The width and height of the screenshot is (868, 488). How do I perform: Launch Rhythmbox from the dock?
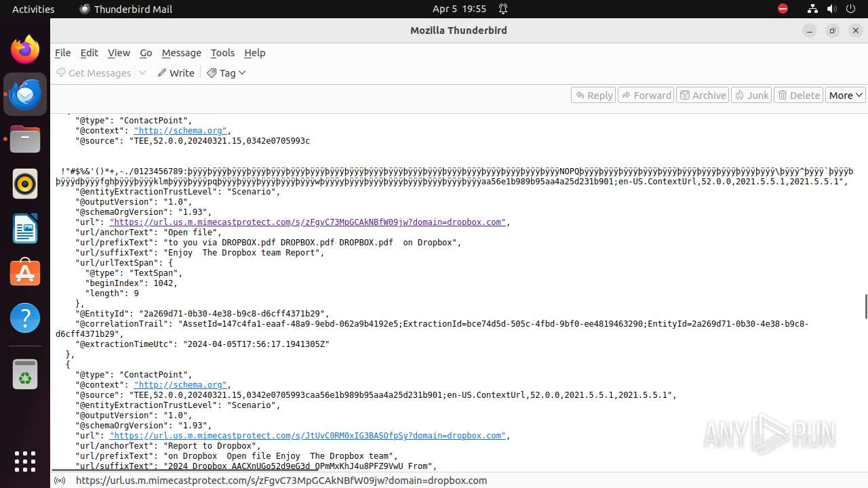25,184
